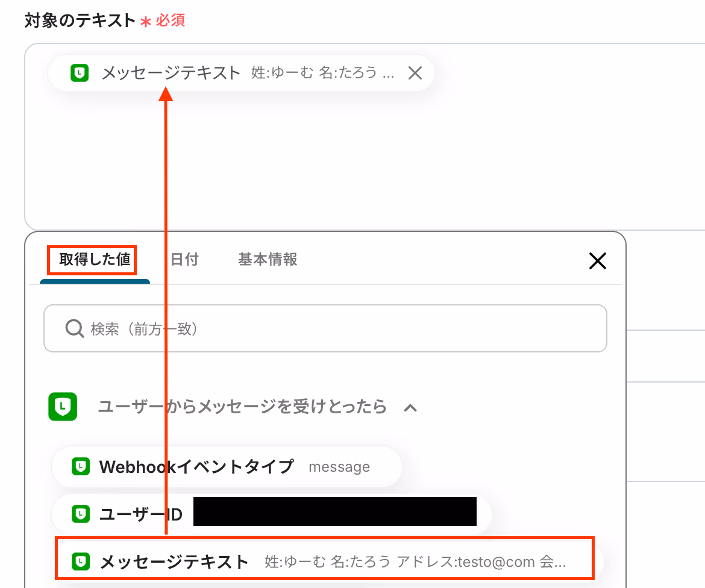Viewport: 705px width, 588px height.
Task: Open the 基本情報 tab
Action: click(268, 260)
